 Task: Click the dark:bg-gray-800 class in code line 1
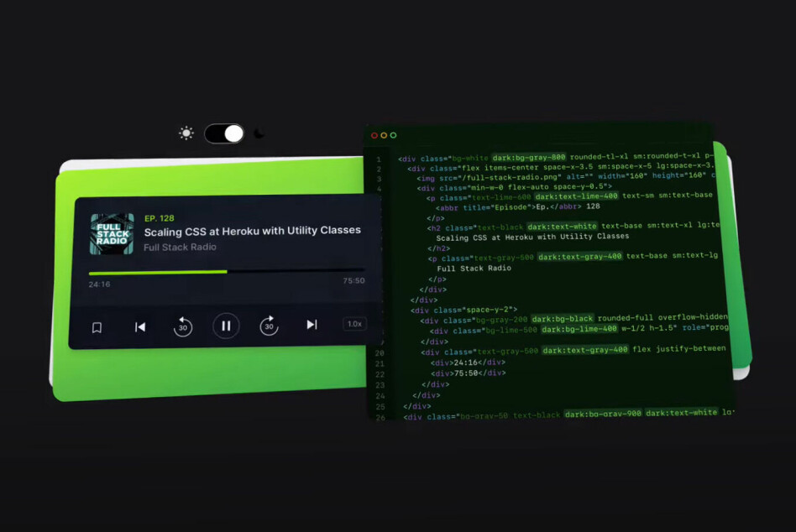click(x=528, y=158)
